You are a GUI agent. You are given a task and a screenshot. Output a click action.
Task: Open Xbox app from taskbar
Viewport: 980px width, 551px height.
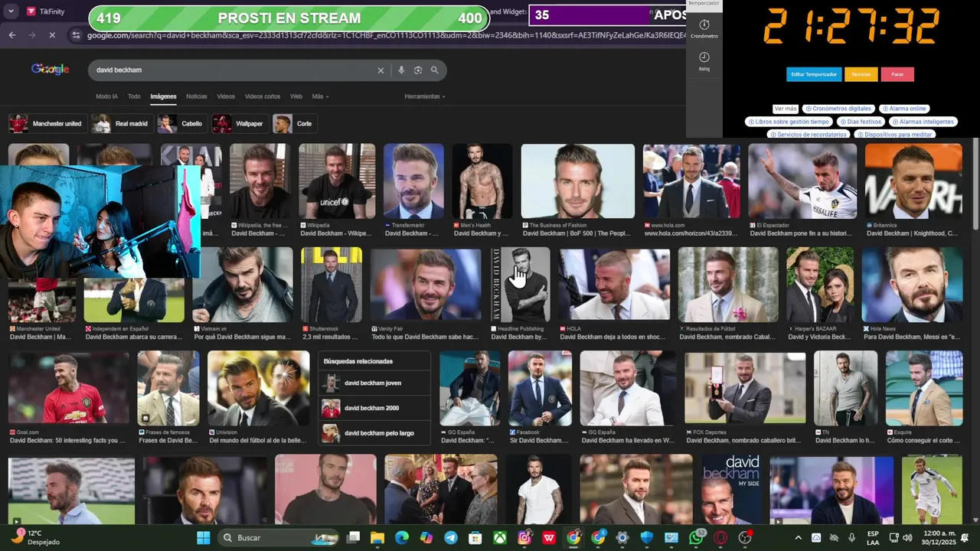pos(500,538)
